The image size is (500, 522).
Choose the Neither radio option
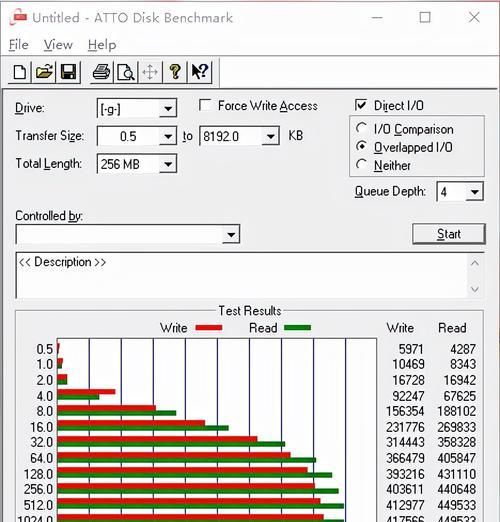pos(361,164)
